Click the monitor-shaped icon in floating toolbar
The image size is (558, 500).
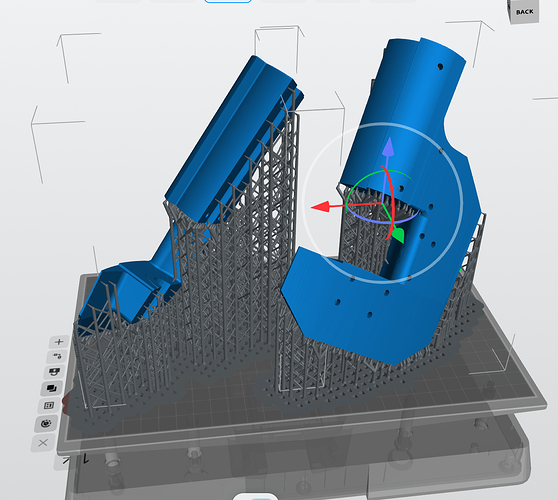[54, 372]
